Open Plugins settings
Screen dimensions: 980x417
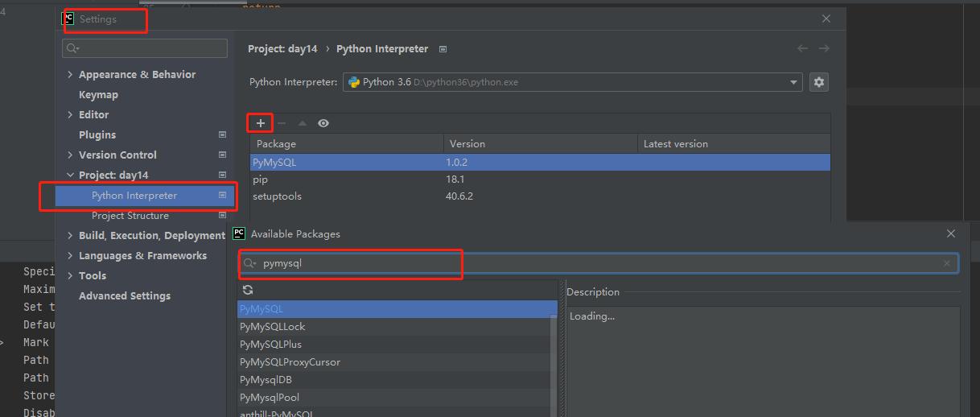click(x=97, y=134)
